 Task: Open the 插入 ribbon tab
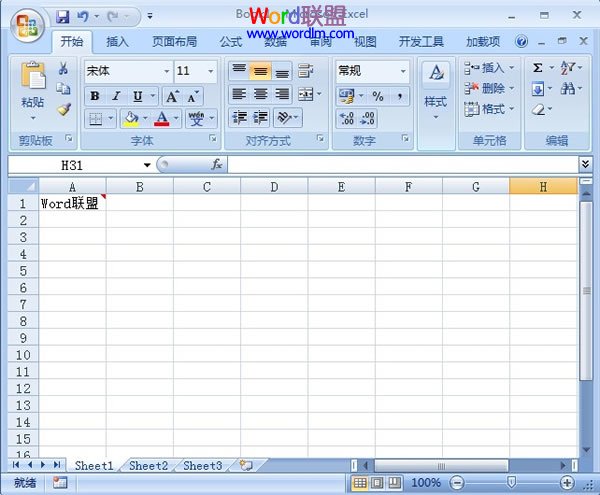pos(118,42)
